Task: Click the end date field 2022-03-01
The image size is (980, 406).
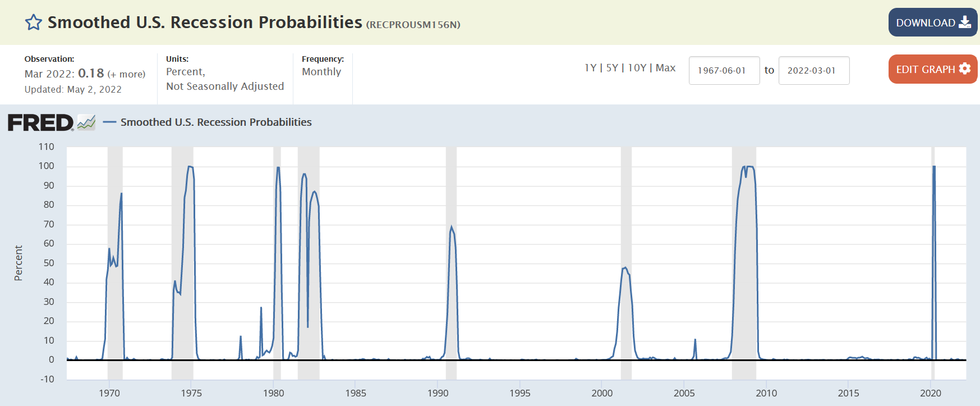Action: pyautogui.click(x=814, y=70)
